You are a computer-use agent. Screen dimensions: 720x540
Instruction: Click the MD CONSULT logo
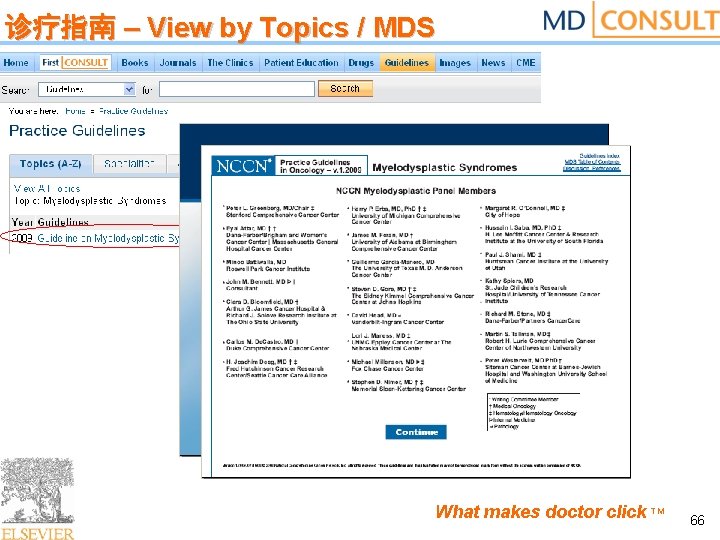coord(631,20)
